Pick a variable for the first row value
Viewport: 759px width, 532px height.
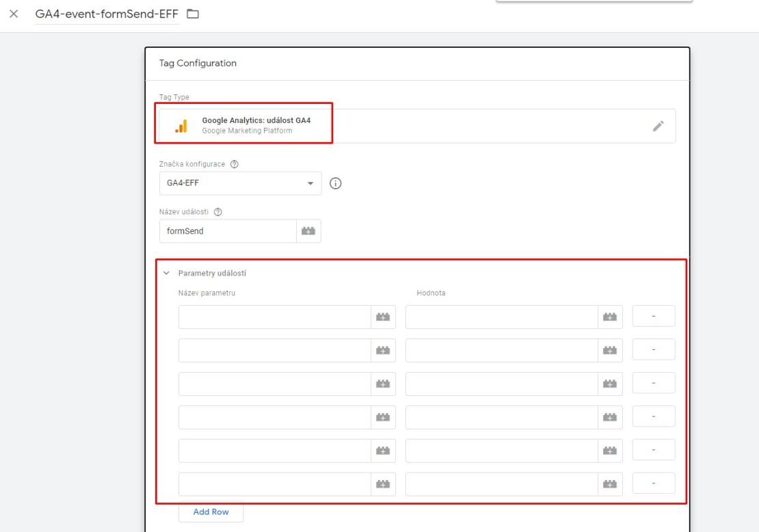(x=610, y=317)
